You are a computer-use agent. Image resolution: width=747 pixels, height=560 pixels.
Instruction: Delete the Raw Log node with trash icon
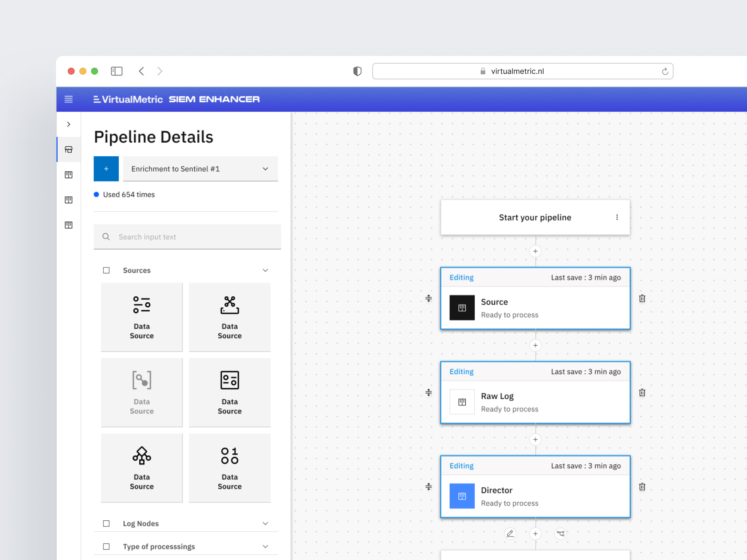point(642,392)
